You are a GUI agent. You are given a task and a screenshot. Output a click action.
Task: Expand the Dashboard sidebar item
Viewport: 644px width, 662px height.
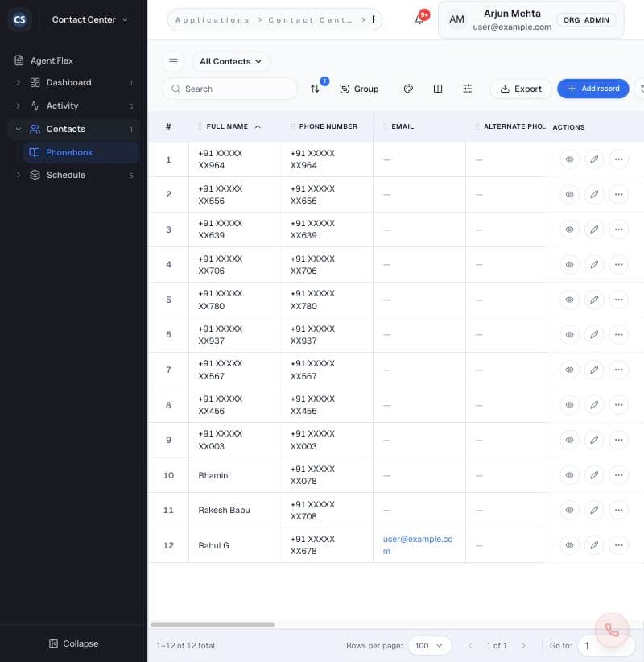19,82
